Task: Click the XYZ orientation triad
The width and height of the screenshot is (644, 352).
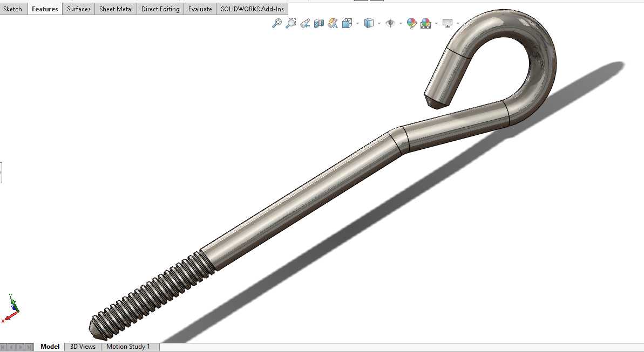Action: [x=11, y=309]
